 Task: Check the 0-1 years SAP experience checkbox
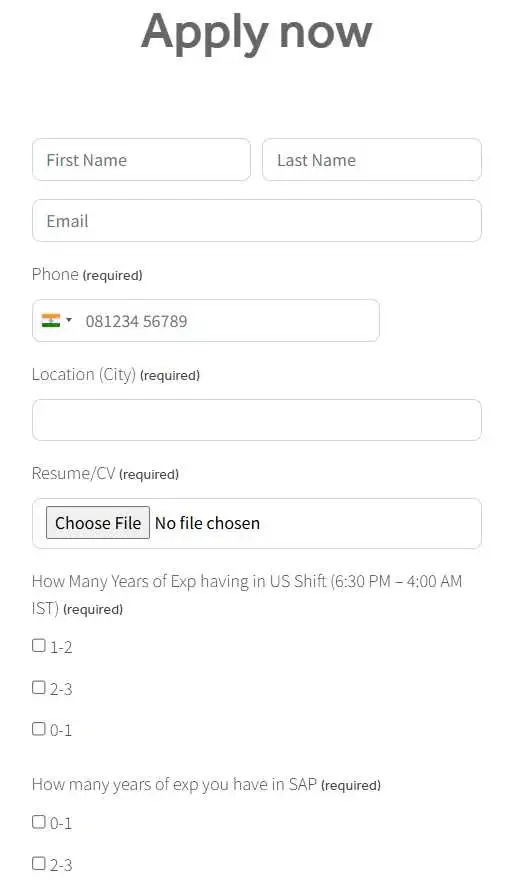coord(38,822)
